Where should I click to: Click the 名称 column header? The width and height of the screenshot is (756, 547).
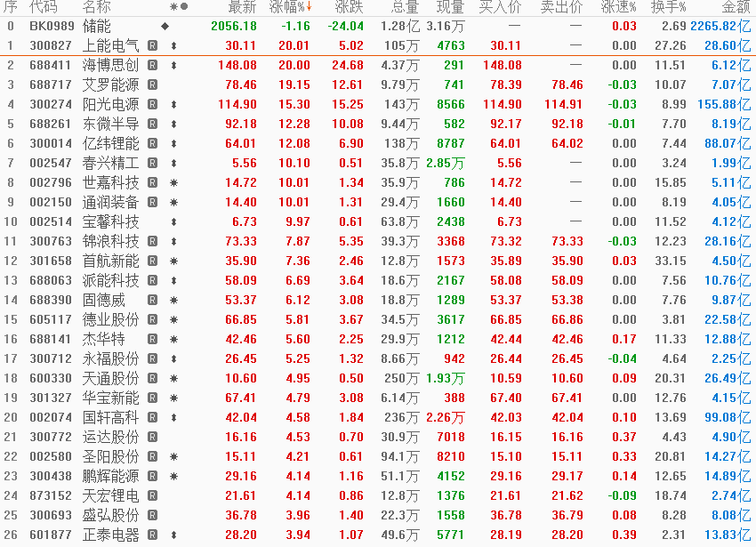click(96, 7)
